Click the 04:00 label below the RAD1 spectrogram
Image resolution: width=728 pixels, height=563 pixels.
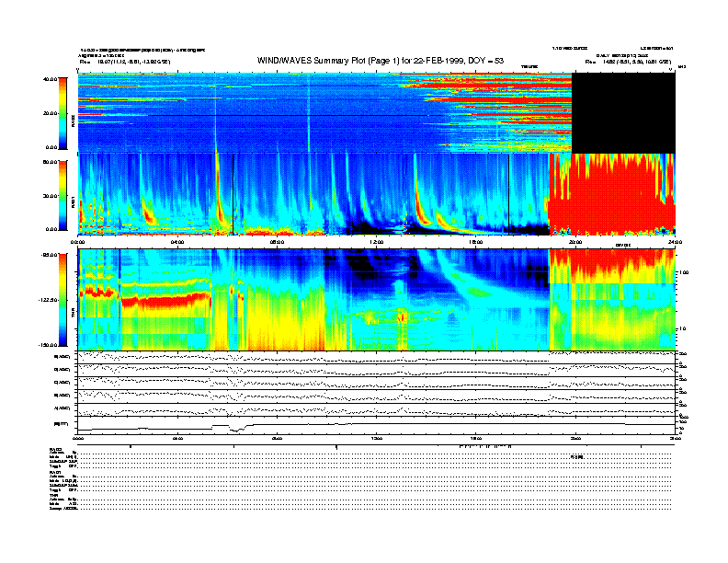[177, 242]
